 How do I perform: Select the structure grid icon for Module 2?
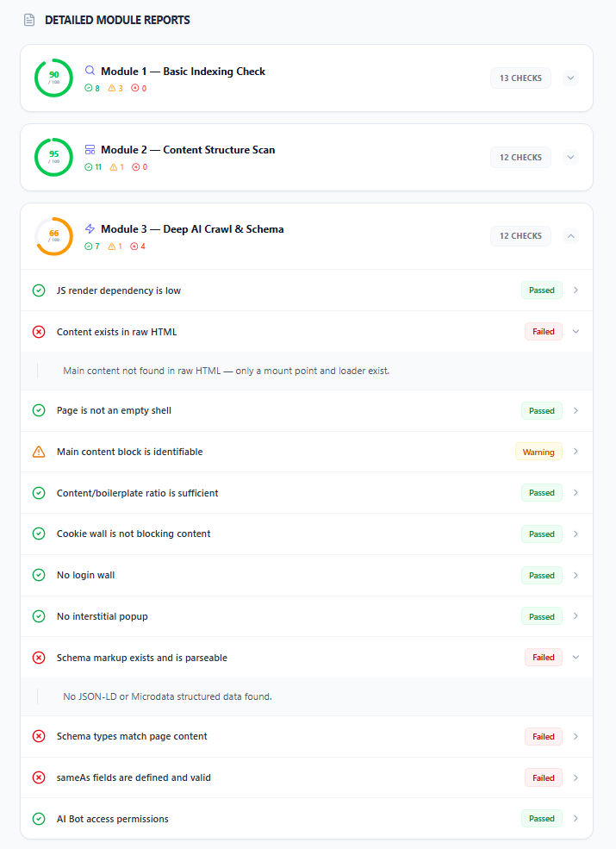(x=89, y=149)
